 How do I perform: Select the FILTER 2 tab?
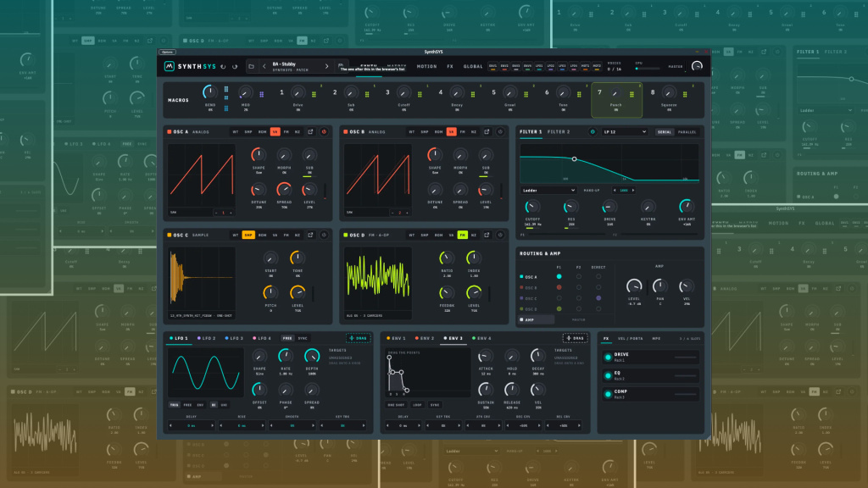[x=559, y=131]
